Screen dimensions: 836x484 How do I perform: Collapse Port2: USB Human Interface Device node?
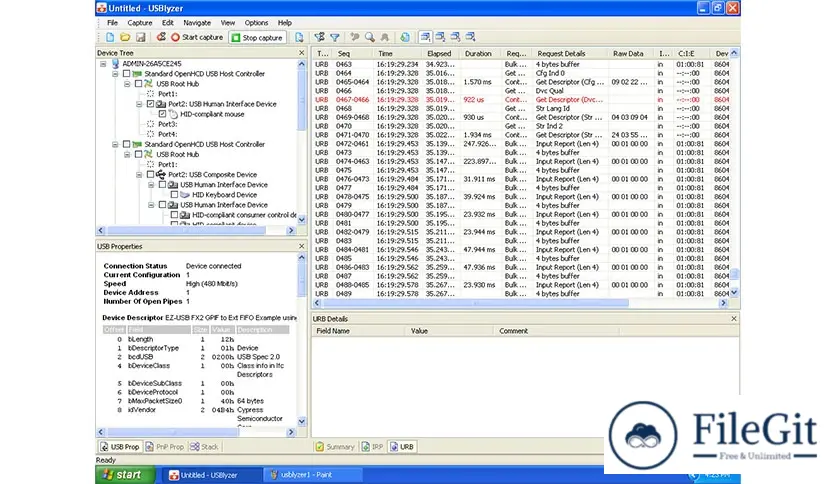[139, 104]
